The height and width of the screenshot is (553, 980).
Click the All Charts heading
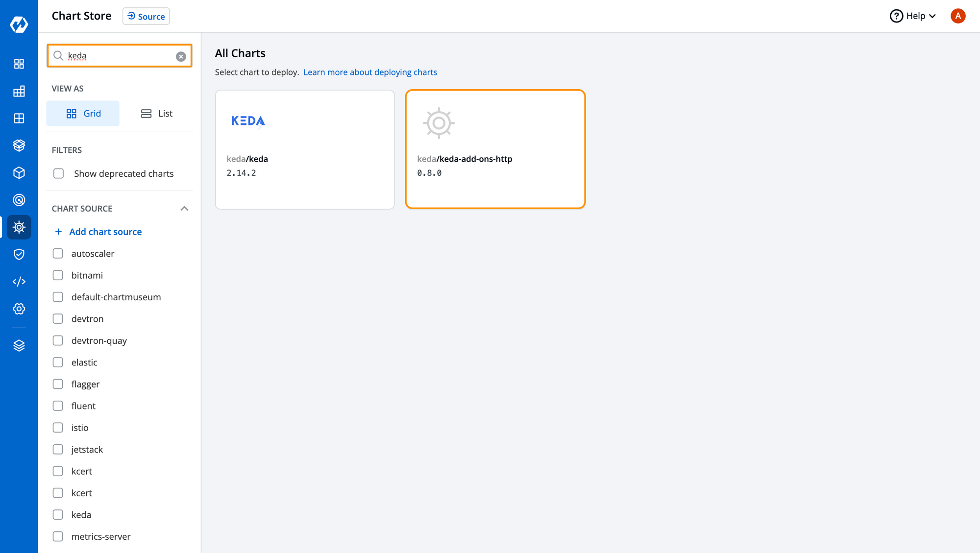[x=240, y=53]
